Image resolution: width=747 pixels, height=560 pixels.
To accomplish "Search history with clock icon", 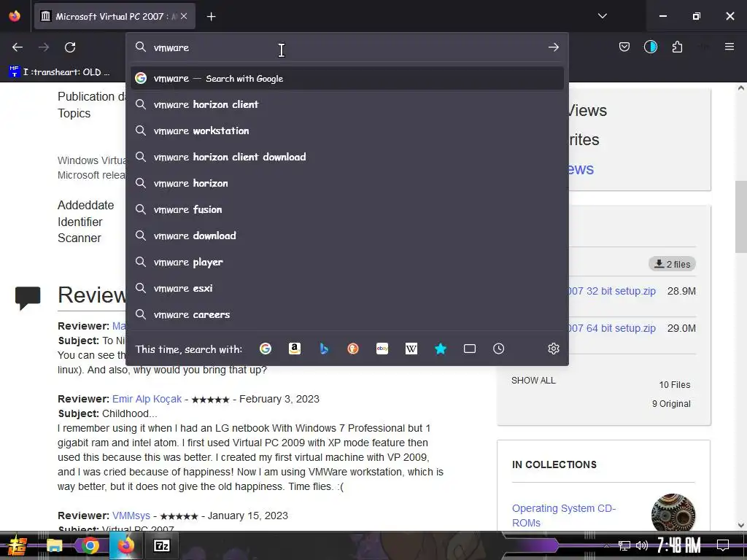I will pyautogui.click(x=499, y=349).
